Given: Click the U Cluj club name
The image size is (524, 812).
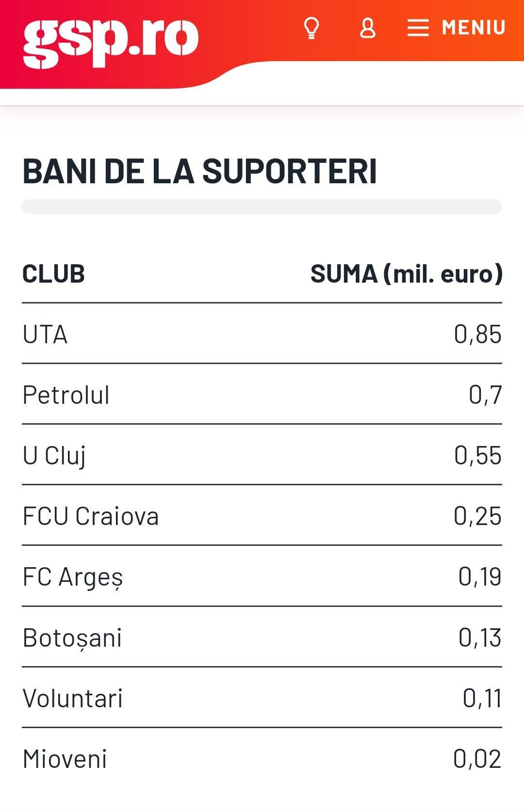Looking at the screenshot, I should (54, 456).
